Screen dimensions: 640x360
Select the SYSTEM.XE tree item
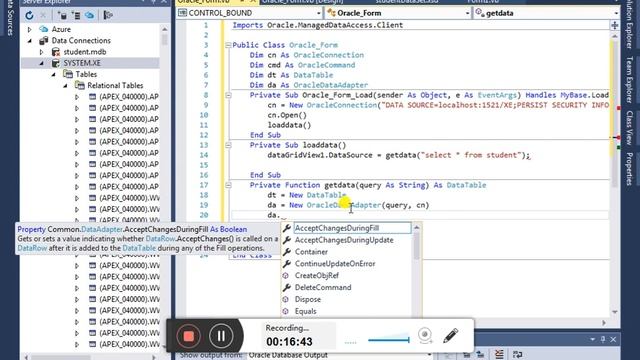[x=82, y=63]
